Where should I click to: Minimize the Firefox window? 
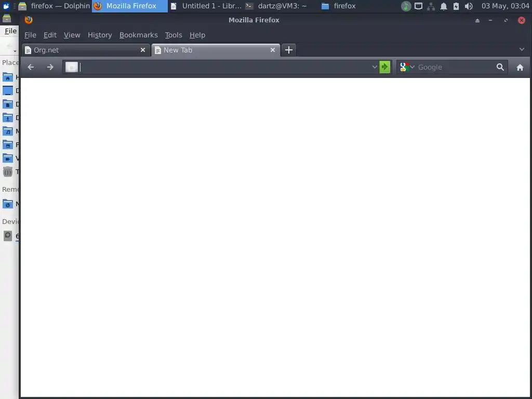[490, 20]
